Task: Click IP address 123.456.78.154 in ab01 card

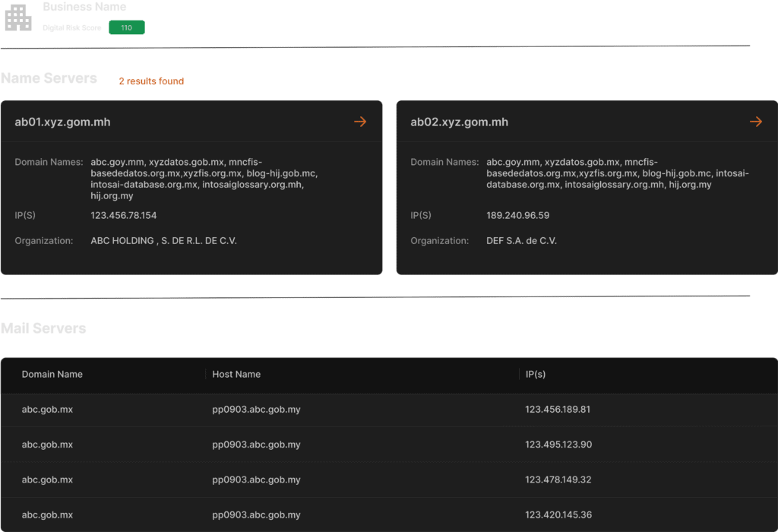Action: click(123, 216)
